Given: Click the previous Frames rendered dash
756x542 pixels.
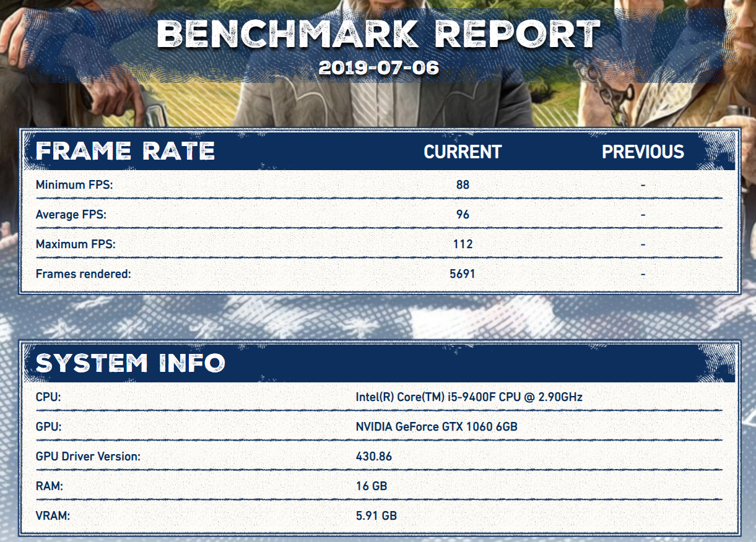Looking at the screenshot, I should (643, 273).
